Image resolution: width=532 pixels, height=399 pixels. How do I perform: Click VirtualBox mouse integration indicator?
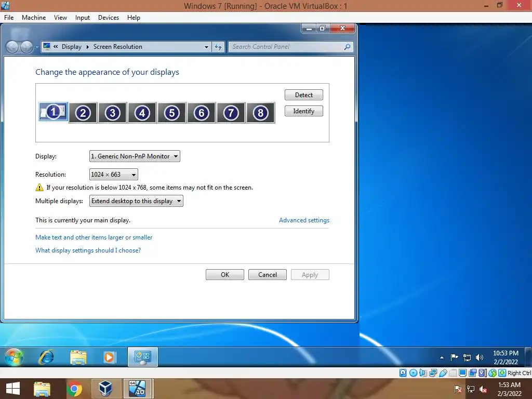point(493,373)
